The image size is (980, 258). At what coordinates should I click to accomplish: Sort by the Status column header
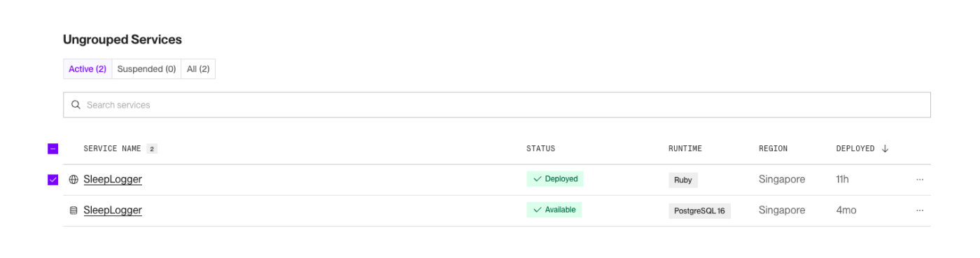(540, 149)
